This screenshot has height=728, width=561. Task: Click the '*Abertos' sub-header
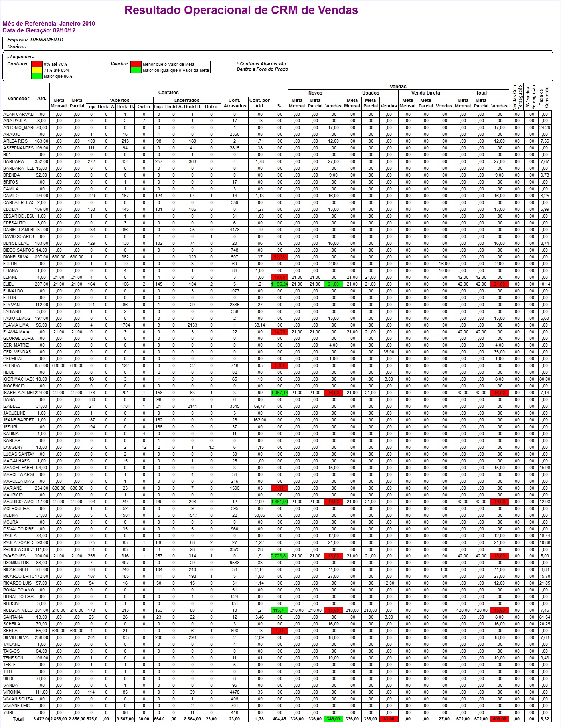[119, 100]
